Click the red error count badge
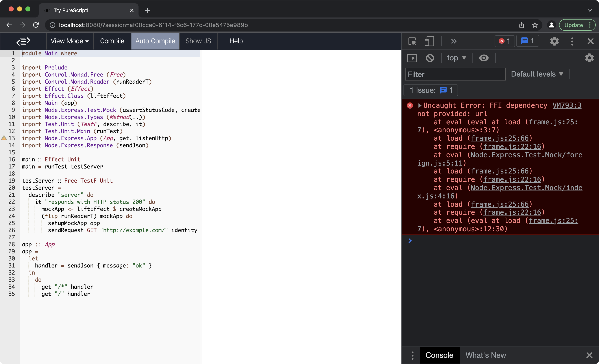The height and width of the screenshot is (364, 599). (x=505, y=41)
